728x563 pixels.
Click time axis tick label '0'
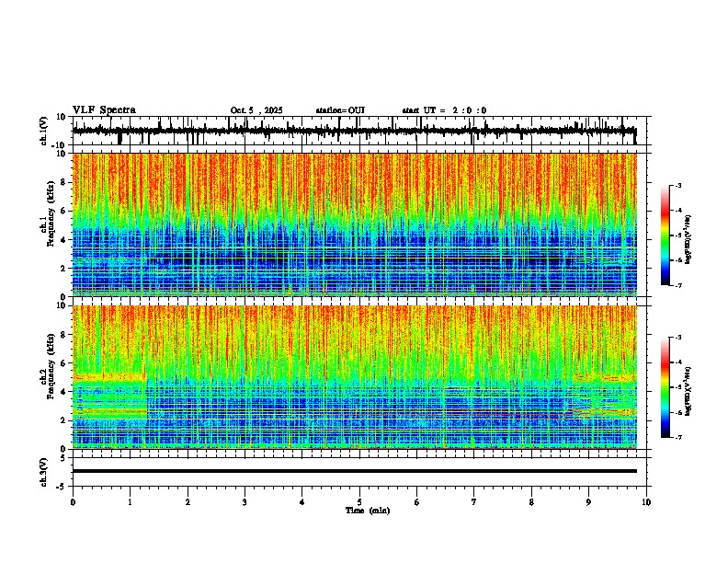(x=73, y=502)
